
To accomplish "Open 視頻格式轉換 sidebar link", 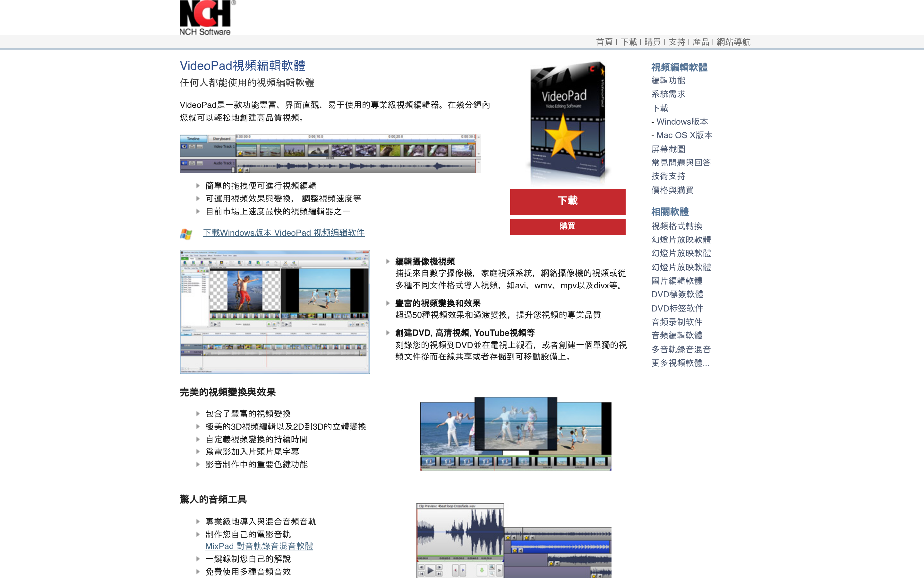I will pyautogui.click(x=677, y=226).
